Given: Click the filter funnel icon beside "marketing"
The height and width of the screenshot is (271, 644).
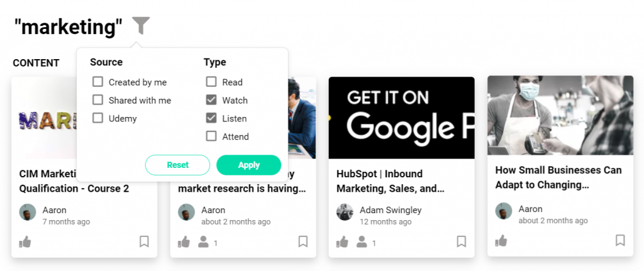Looking at the screenshot, I should coord(142,26).
